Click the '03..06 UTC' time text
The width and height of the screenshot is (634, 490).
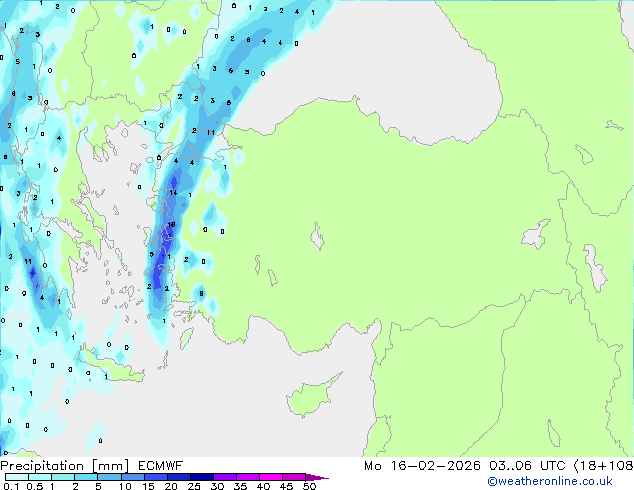[x=527, y=466]
